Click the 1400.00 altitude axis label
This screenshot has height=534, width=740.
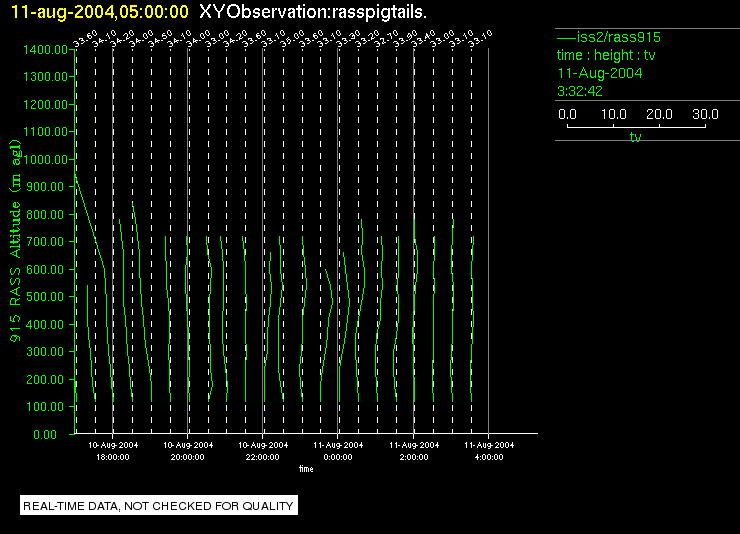click(45, 50)
